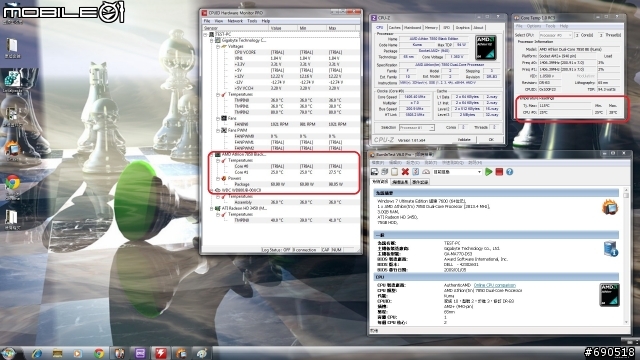This screenshot has width=640, height=360.
Task: Switch to the Graphics tab in CPU-Z
Action: [x=462, y=27]
